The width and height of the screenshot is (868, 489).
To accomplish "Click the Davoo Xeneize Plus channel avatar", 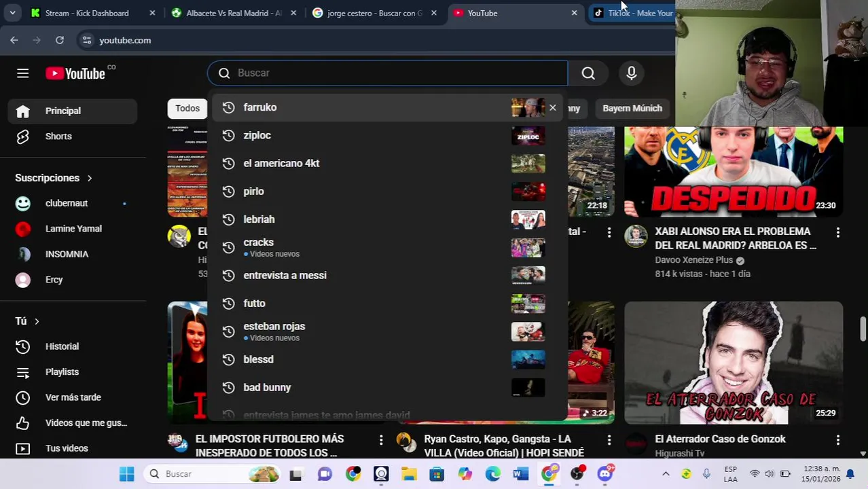I will [636, 236].
